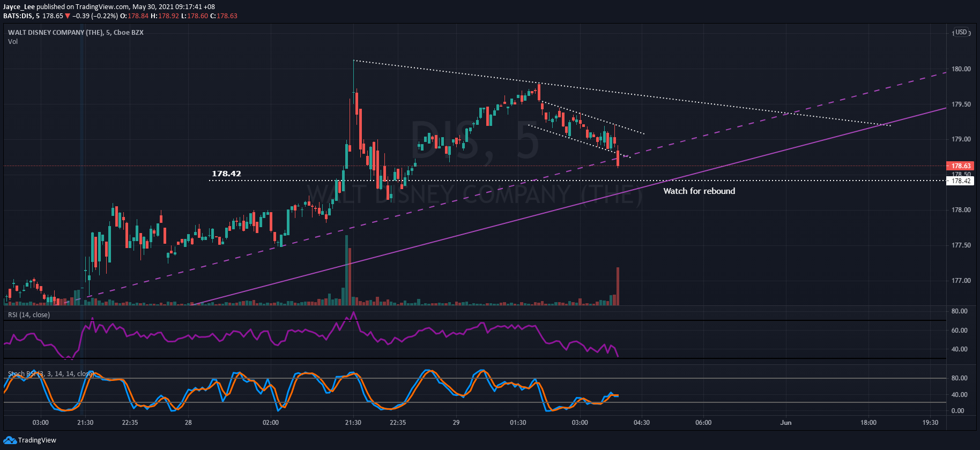Click the C:178.63 close value in header
Screen dimensions: 980x450
pos(224,16)
